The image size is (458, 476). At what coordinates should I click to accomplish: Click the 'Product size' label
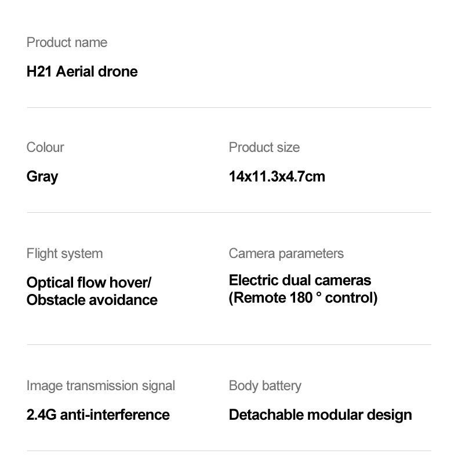point(264,147)
